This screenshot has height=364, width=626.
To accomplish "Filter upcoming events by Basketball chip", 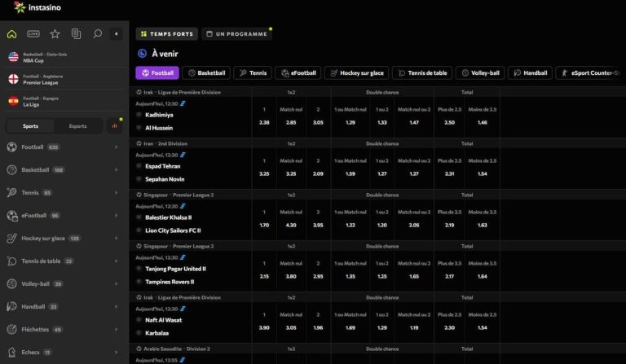I will coord(206,73).
